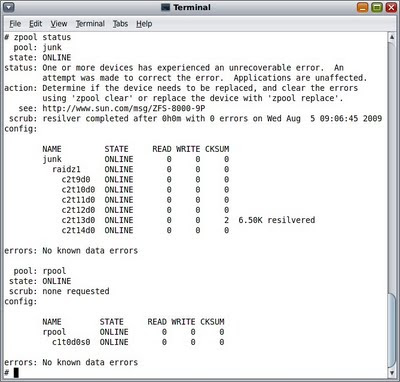The width and height of the screenshot is (400, 382).
Task: Click the terminal icon in the title bar
Action: [166, 7]
